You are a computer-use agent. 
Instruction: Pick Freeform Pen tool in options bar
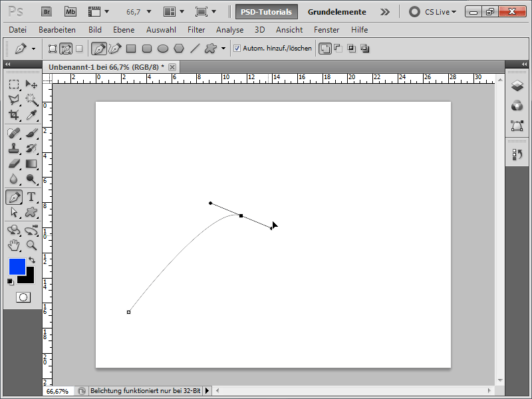115,49
